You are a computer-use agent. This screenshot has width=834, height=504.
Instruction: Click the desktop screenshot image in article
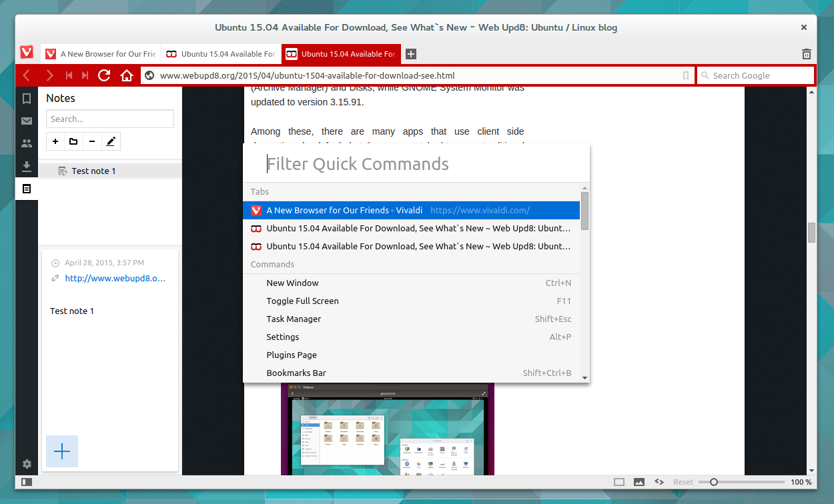click(388, 429)
